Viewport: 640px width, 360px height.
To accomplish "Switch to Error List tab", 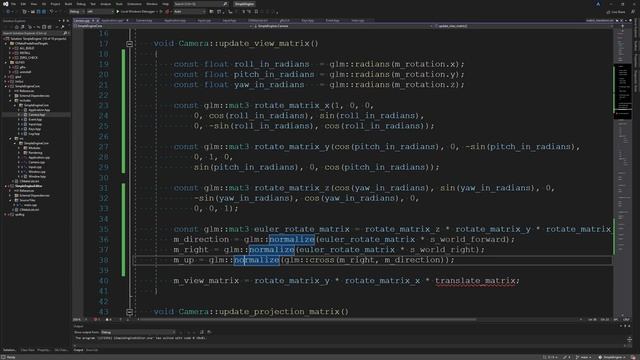I will click(92, 350).
